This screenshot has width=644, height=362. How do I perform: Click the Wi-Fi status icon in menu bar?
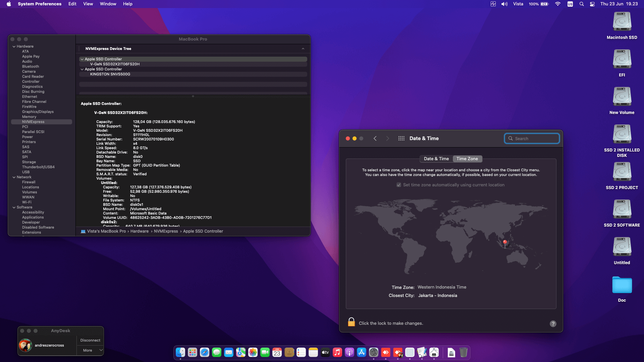tap(558, 4)
